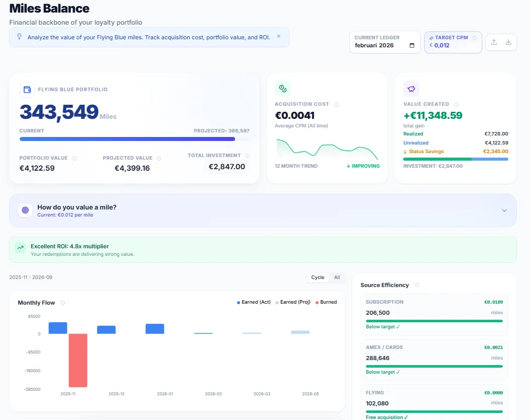
Task: Click the download arrow icon near Target CPM
Action: tap(508, 42)
